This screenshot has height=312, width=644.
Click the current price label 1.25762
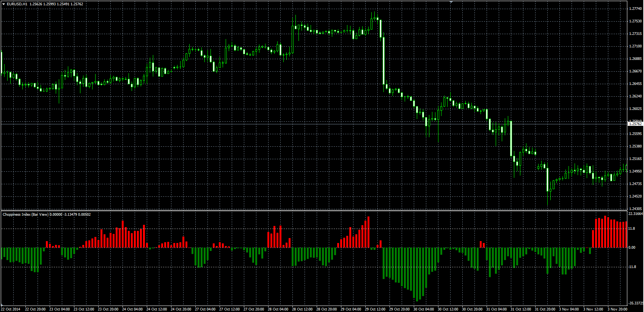[x=635, y=124]
